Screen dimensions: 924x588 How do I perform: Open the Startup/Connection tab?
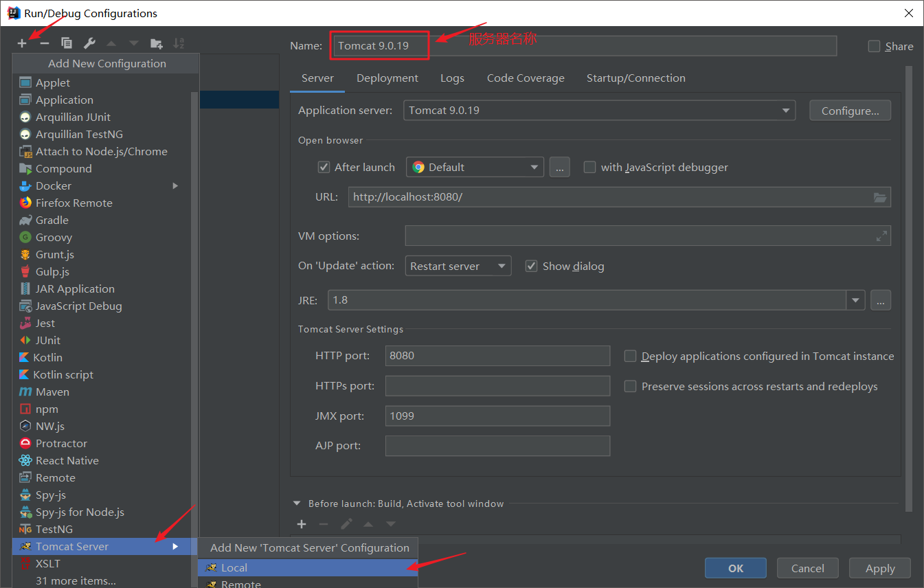636,78
